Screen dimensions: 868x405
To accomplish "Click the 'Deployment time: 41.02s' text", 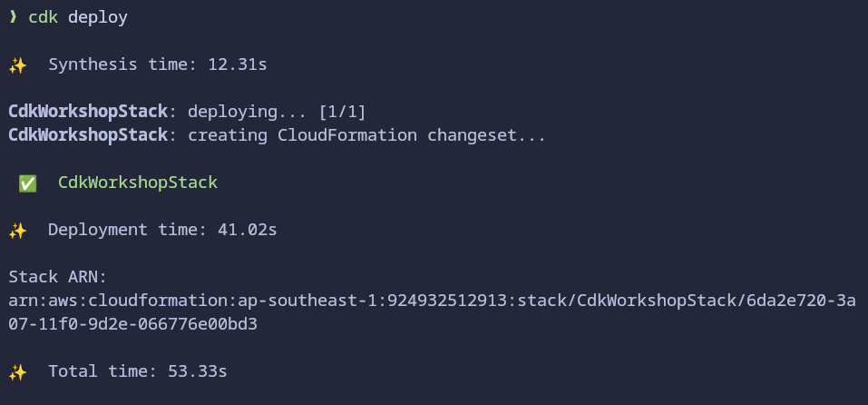I will (162, 230).
